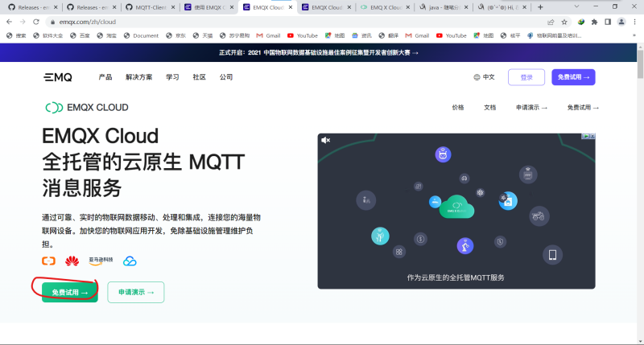Open the 翻译 bookmark
Screen dimensions: 644x345
click(x=389, y=35)
